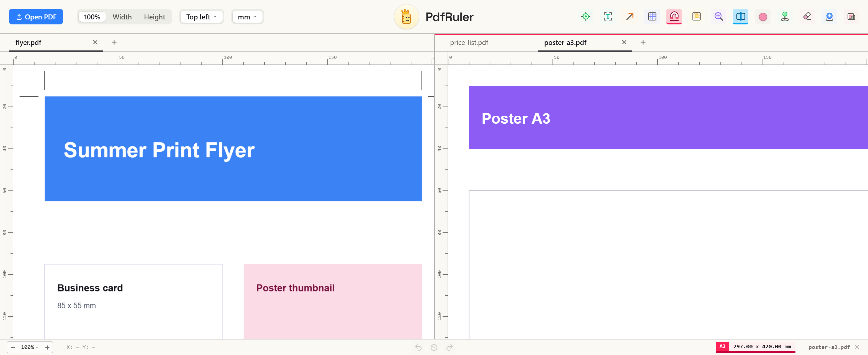Click the Business card box

134,301
